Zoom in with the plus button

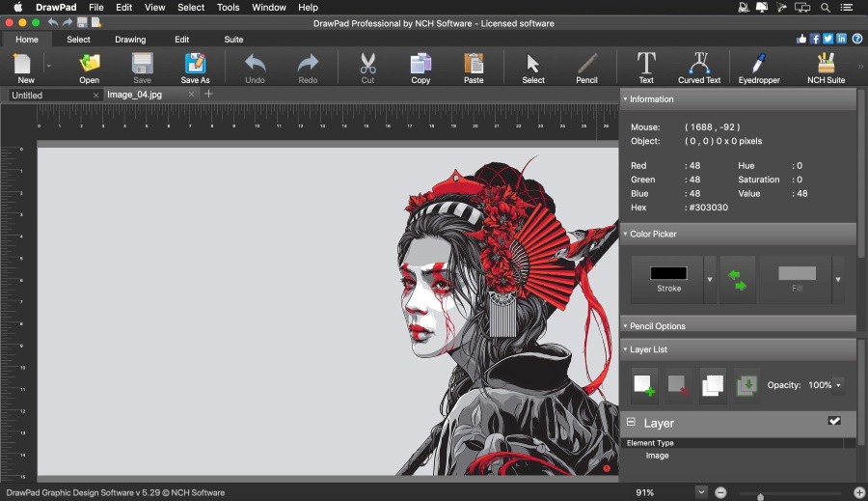[859, 492]
